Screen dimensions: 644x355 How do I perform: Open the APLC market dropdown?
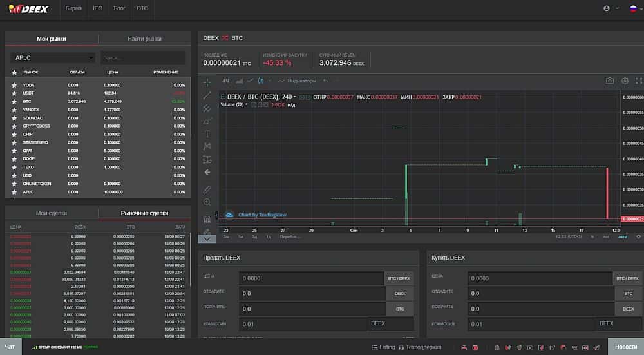(52, 58)
